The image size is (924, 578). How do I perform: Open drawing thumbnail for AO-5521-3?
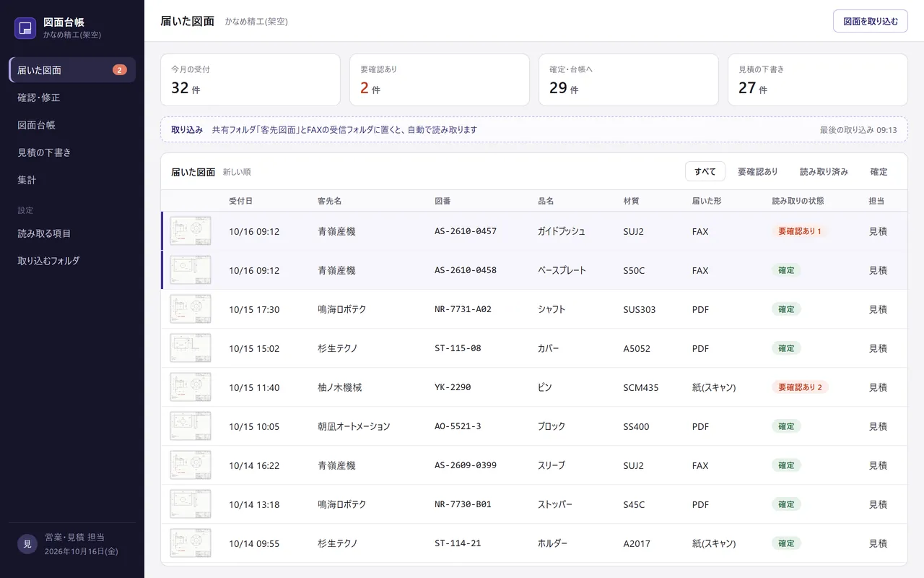(191, 426)
